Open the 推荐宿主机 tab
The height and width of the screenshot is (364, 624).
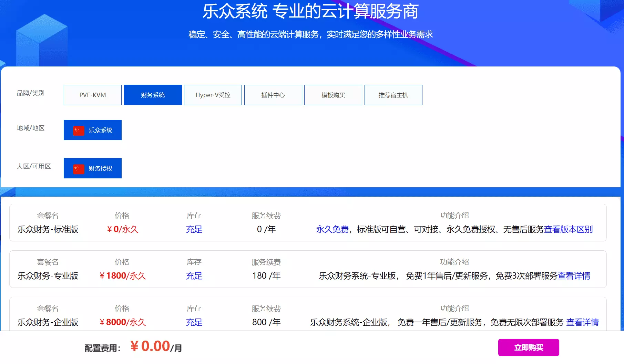pos(393,95)
